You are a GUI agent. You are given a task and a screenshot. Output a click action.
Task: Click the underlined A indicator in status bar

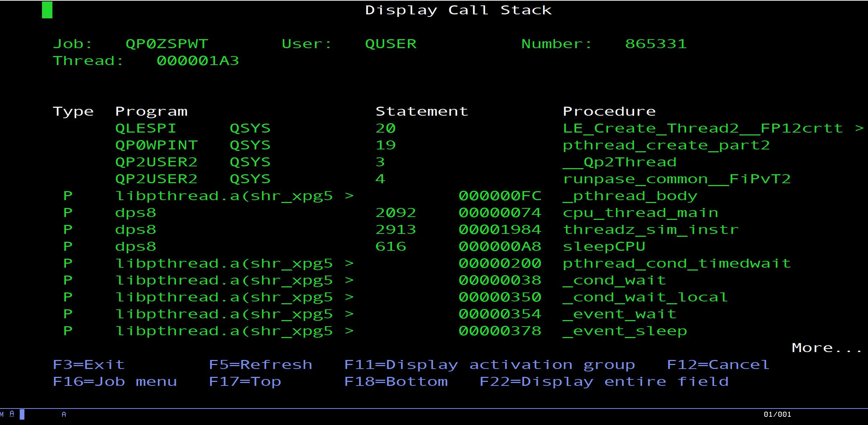pyautogui.click(x=12, y=414)
